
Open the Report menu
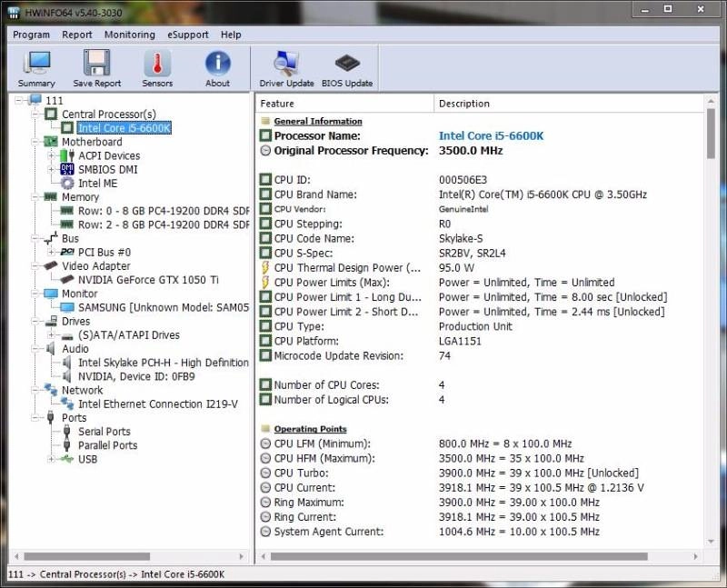77,35
